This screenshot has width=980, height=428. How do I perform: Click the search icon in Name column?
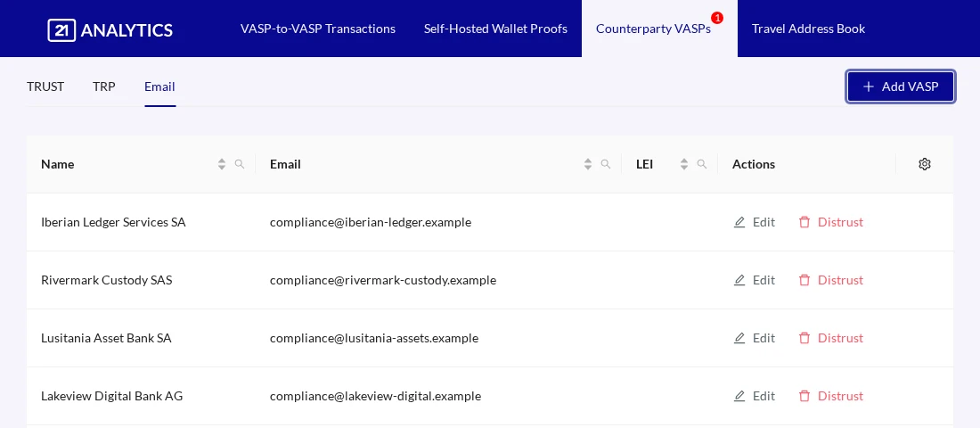pyautogui.click(x=240, y=164)
